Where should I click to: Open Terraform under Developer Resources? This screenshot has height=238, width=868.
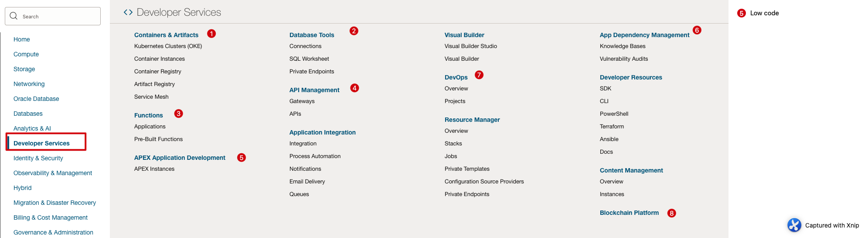pyautogui.click(x=612, y=127)
